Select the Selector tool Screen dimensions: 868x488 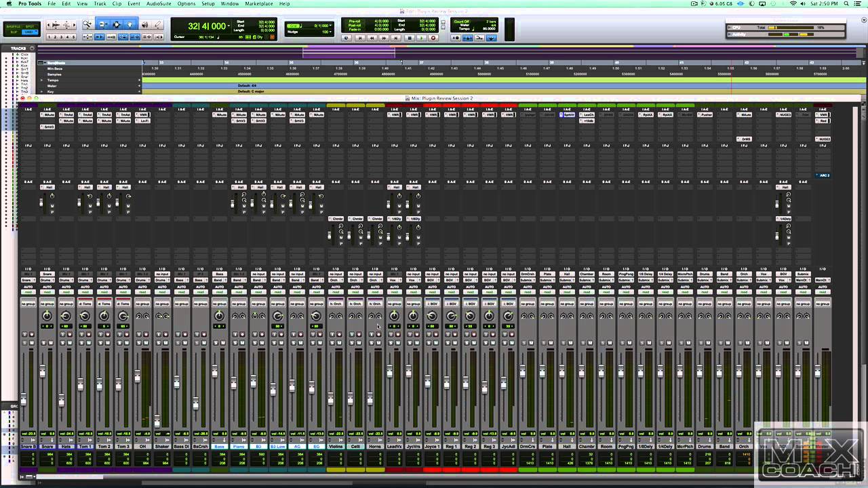116,24
